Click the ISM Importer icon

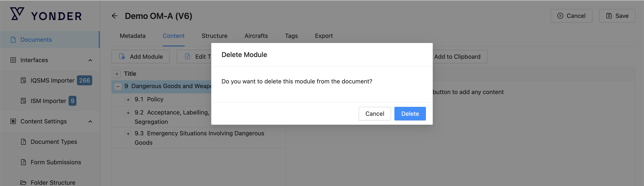point(23,101)
